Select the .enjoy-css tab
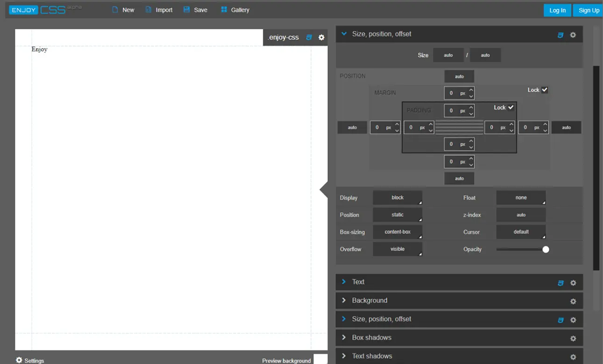The height and width of the screenshot is (364, 603). pyautogui.click(x=284, y=37)
